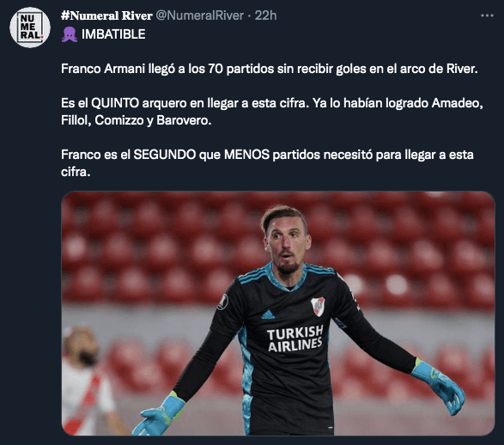
Task: Click the Adidas logo on the jersey
Action: pyautogui.click(x=268, y=314)
